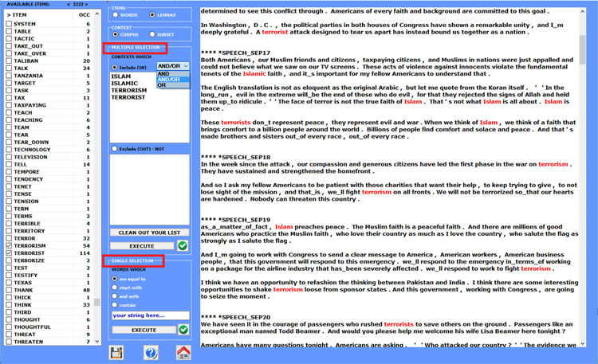The image size is (598, 364).
Task: Click the TARGET item row
Action: click(x=48, y=83)
